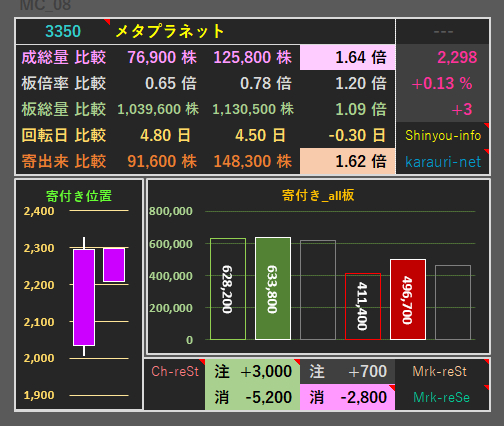Click the +0.13 % change value
Screen dimensions: 504x426
(x=442, y=83)
